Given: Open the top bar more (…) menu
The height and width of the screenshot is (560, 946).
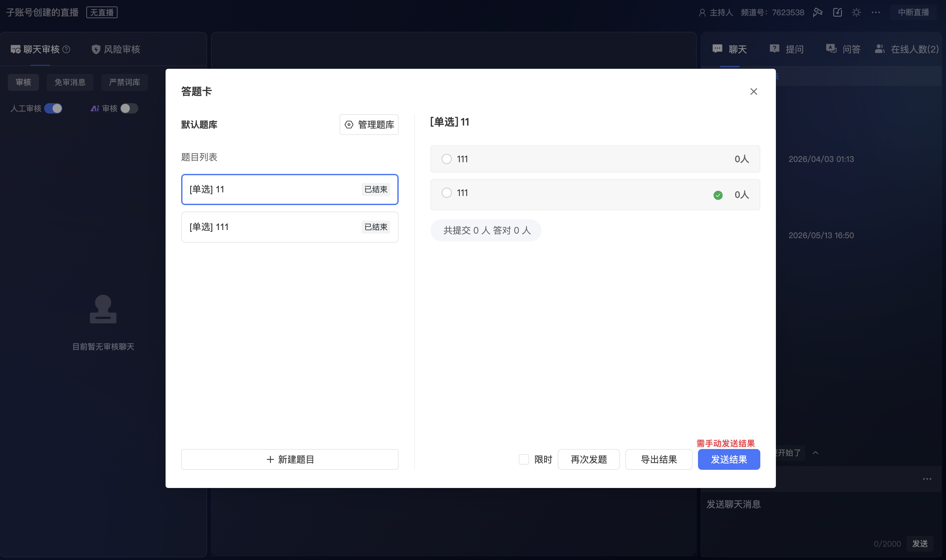Looking at the screenshot, I should point(876,12).
